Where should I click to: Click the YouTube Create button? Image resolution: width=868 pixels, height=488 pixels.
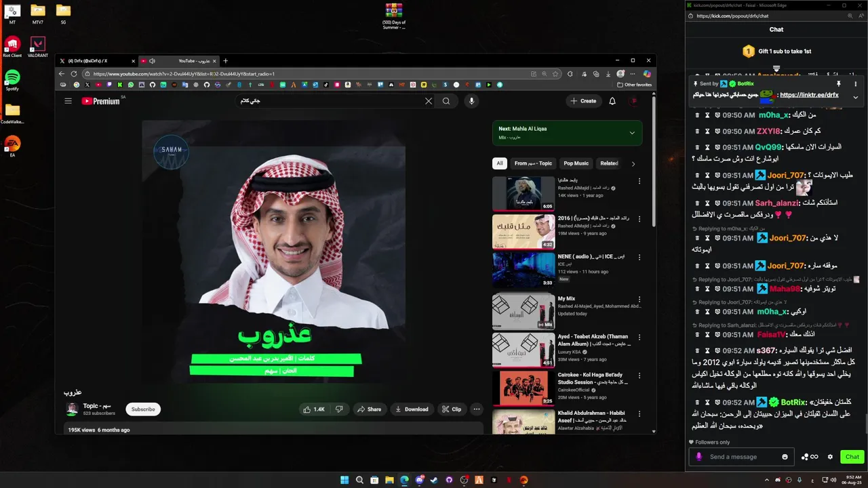pyautogui.click(x=583, y=101)
